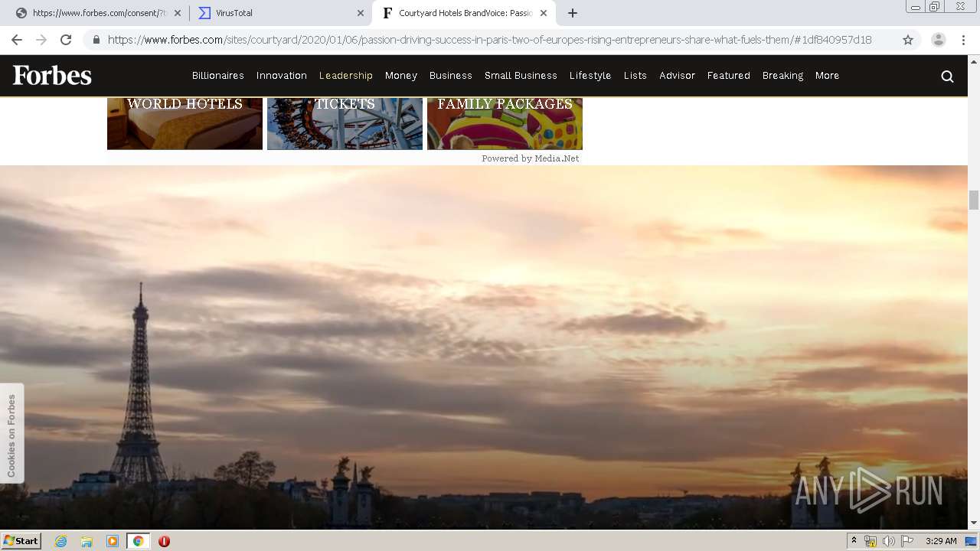Show hidden system tray icons
Image resolution: width=980 pixels, height=551 pixels.
click(854, 541)
